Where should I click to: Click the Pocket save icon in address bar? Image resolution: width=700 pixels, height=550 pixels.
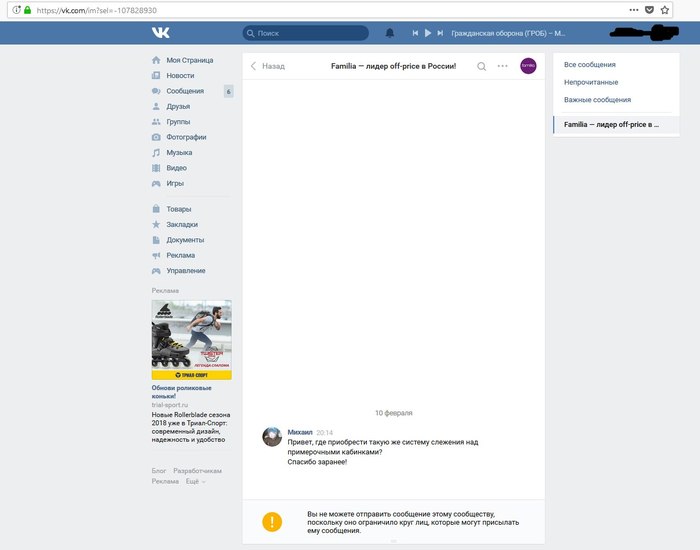[649, 9]
